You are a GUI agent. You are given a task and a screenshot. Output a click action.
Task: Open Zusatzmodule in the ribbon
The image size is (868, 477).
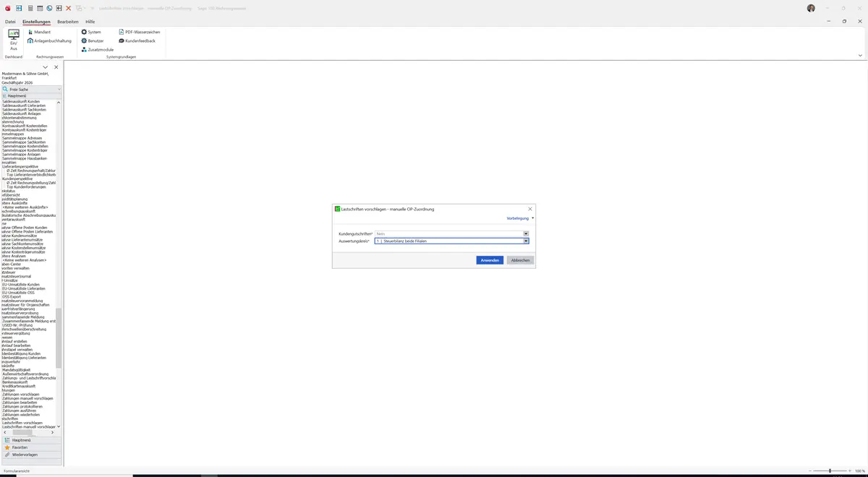(x=97, y=50)
